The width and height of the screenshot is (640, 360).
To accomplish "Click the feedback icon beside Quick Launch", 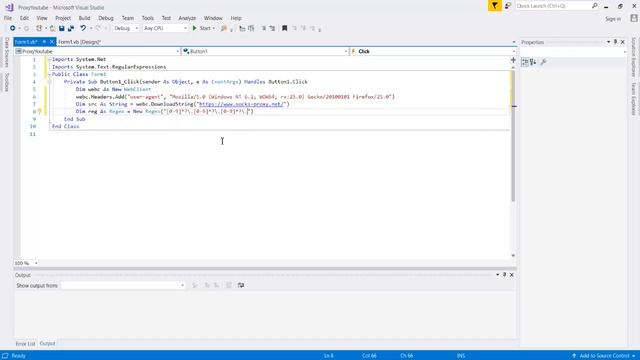I will click(x=508, y=6).
